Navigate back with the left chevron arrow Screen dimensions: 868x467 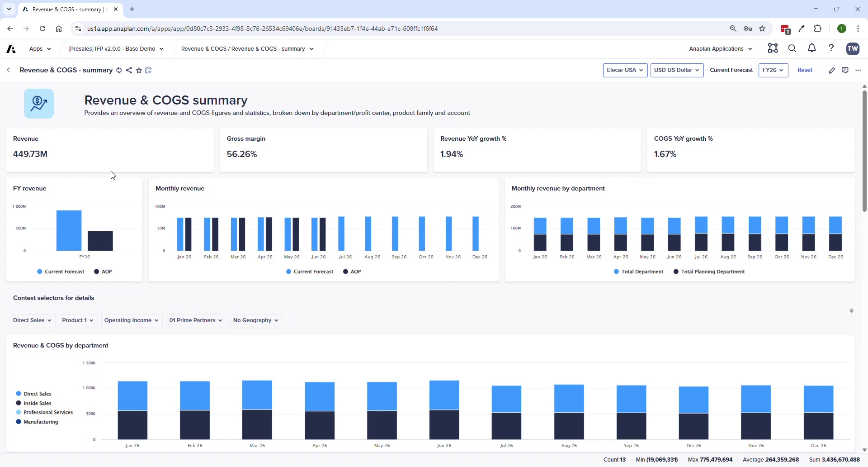click(x=8, y=70)
